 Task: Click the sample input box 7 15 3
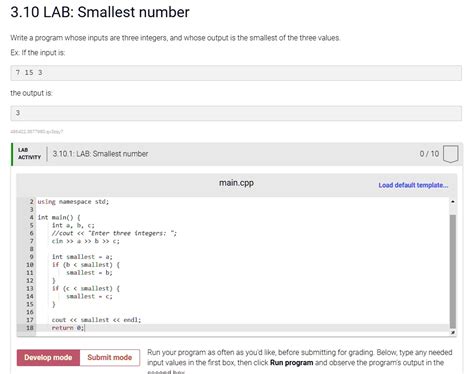(236, 73)
